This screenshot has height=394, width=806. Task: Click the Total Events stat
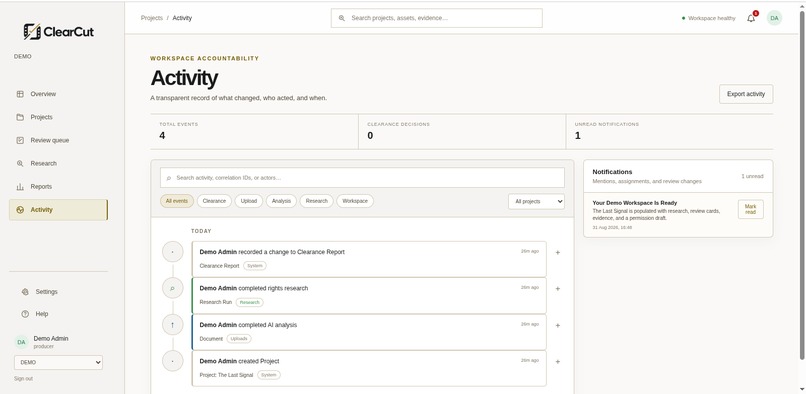(x=254, y=132)
